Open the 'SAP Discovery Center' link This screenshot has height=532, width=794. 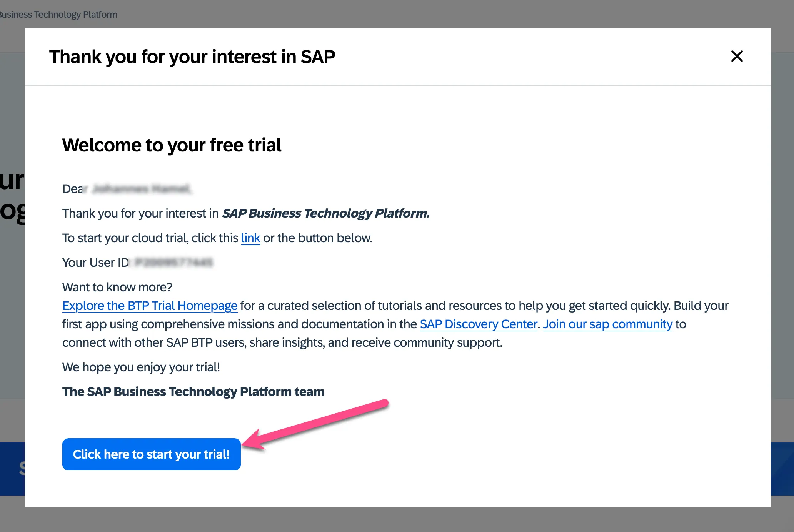point(479,324)
